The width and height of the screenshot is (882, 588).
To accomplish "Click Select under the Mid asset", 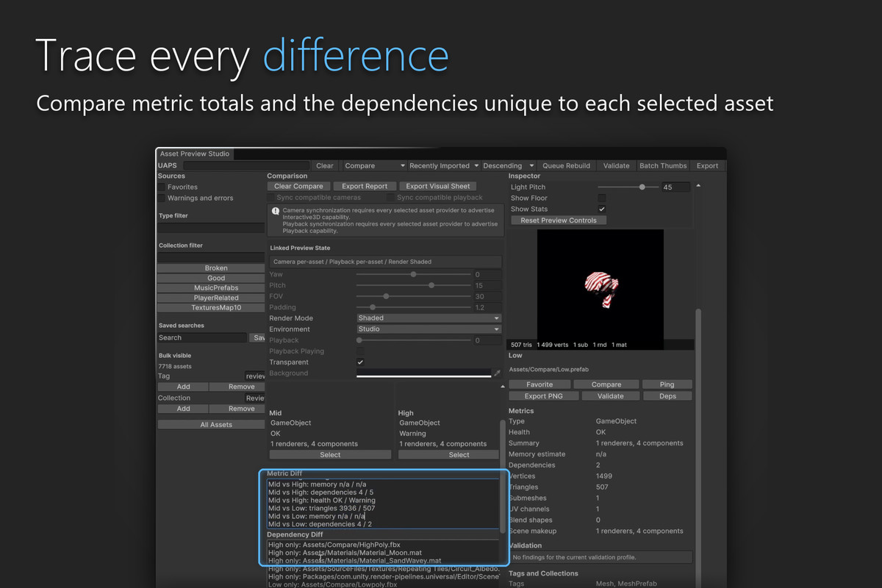I will point(330,455).
